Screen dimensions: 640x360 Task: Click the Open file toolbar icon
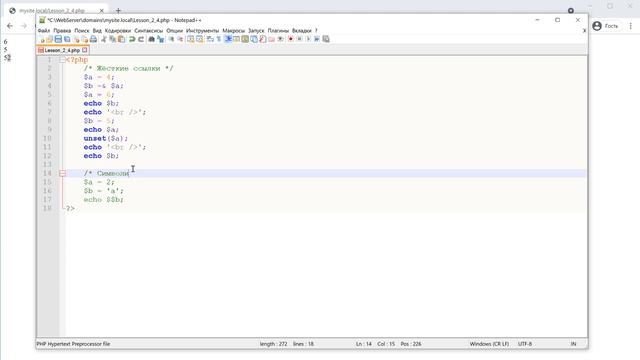click(49, 39)
